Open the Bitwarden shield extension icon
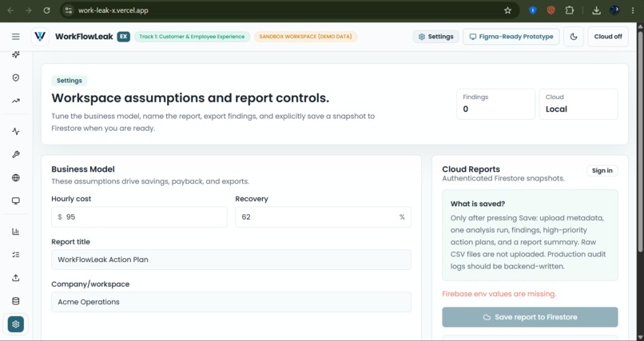Viewport: 644px width, 341px height. 533,10
